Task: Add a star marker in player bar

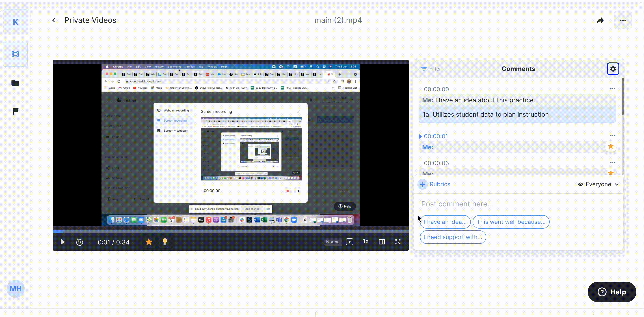Action: (149, 242)
